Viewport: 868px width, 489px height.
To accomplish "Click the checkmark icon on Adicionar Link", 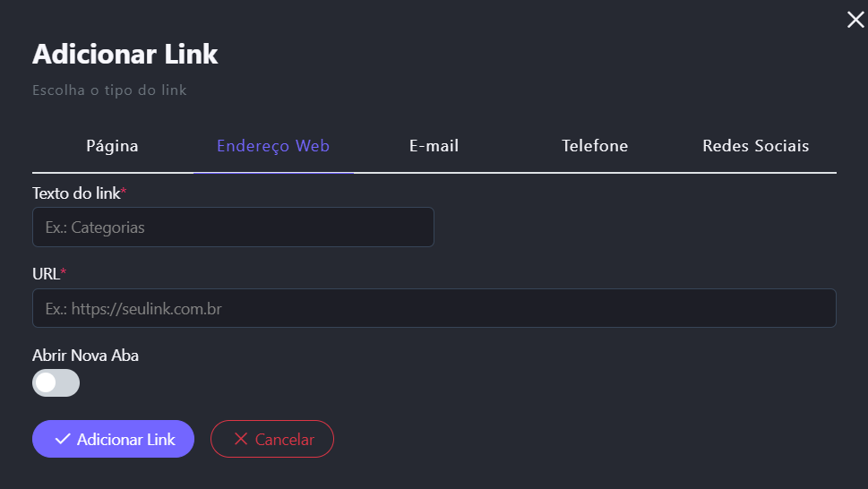I will coord(63,439).
